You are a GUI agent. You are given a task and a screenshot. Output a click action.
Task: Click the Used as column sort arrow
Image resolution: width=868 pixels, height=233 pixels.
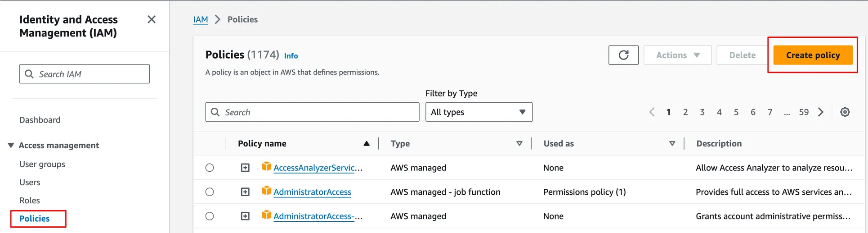tap(672, 144)
